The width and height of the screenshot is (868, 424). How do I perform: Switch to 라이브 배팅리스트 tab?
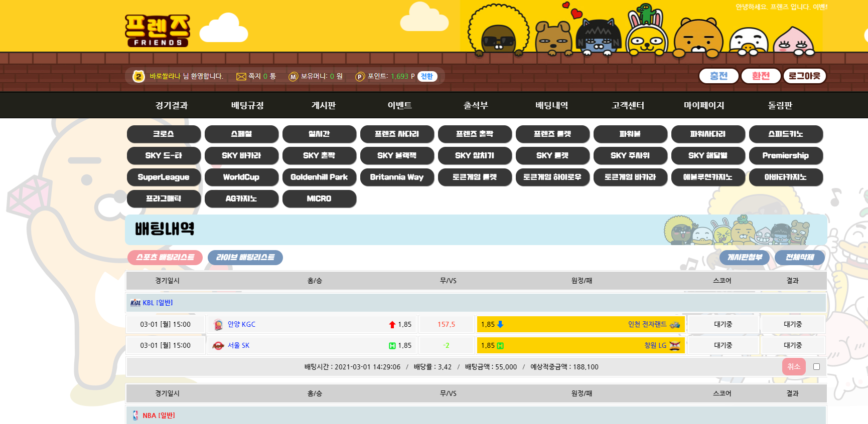(245, 258)
